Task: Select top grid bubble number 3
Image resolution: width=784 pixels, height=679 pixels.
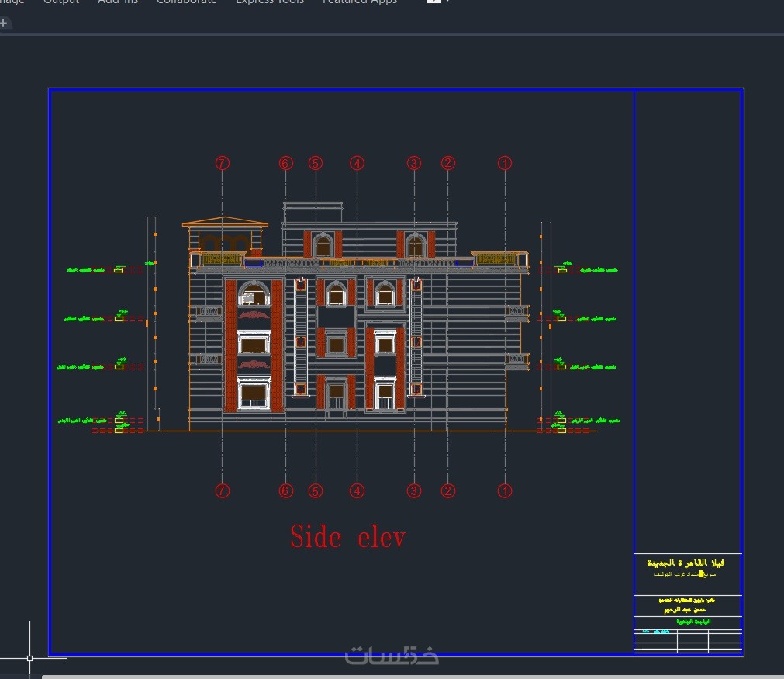Action: coord(414,163)
